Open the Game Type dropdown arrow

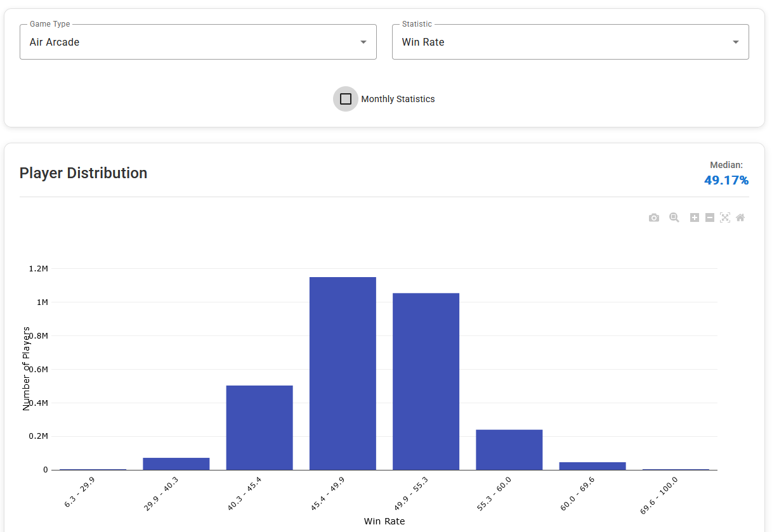(363, 42)
